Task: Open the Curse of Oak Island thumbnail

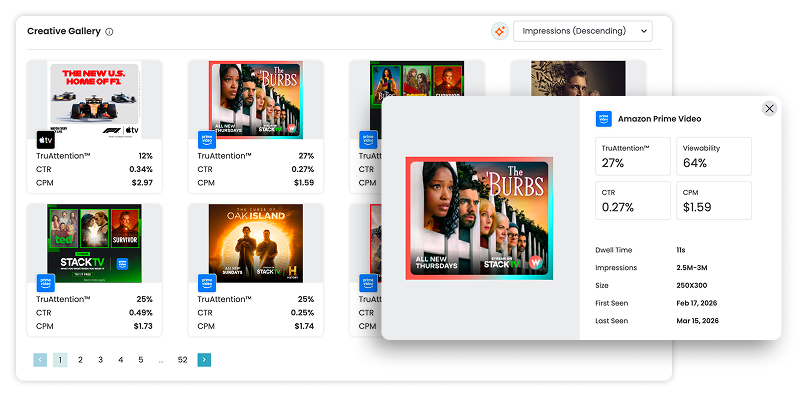Action: pyautogui.click(x=256, y=243)
